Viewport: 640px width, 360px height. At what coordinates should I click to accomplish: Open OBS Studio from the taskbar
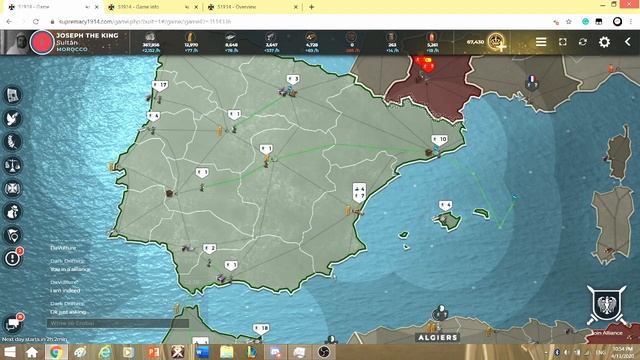(x=324, y=352)
